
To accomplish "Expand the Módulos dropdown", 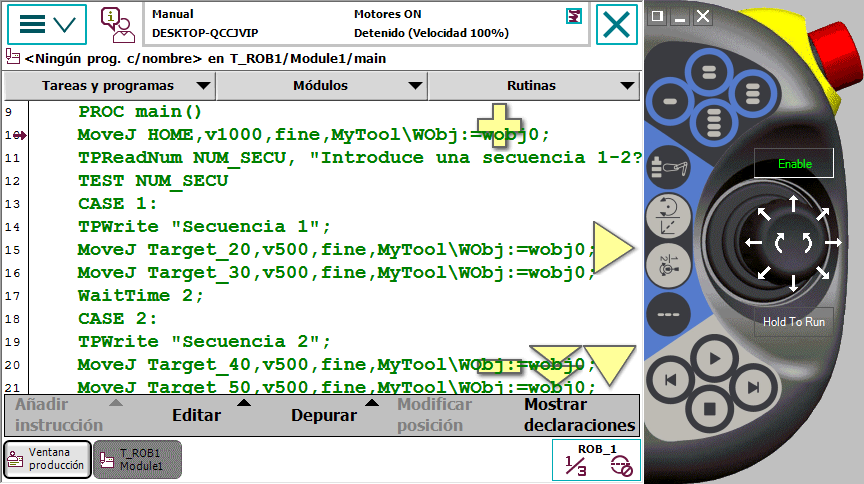I will (322, 86).
